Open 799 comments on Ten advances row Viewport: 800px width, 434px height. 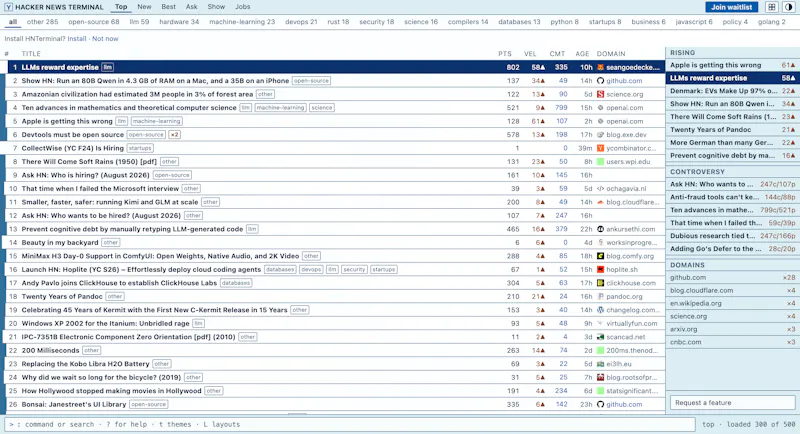[561, 108]
